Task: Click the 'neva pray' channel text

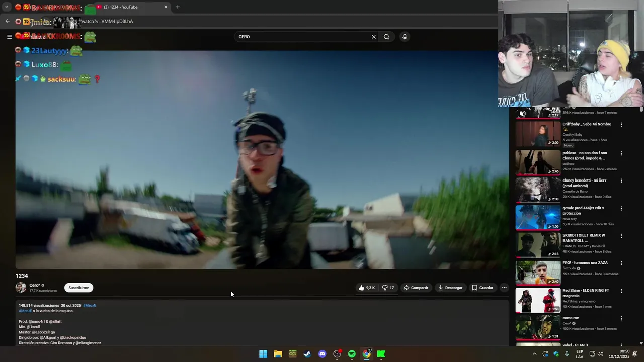Action: click(569, 219)
